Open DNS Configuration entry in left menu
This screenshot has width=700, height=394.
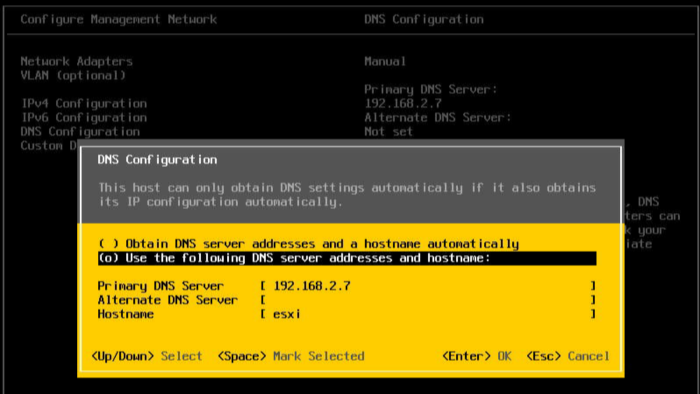click(80, 132)
